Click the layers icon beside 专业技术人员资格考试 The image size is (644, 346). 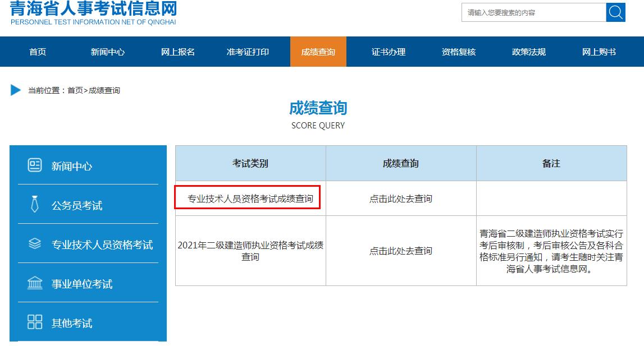(35, 244)
